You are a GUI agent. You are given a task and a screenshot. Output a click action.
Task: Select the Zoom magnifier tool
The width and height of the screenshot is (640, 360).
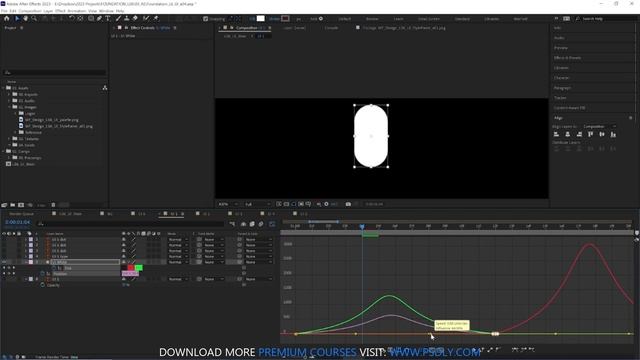(34, 18)
